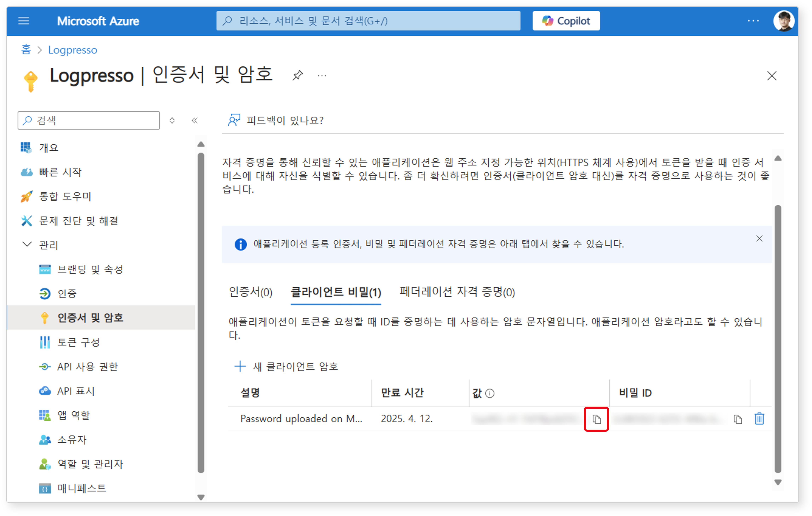Click the 값 column info icon
812x516 pixels.
point(490,393)
